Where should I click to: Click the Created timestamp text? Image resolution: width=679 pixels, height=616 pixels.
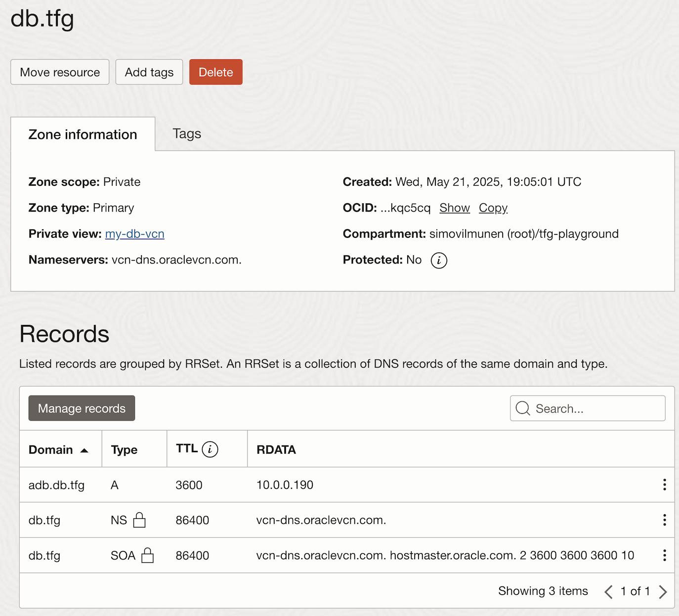click(488, 182)
